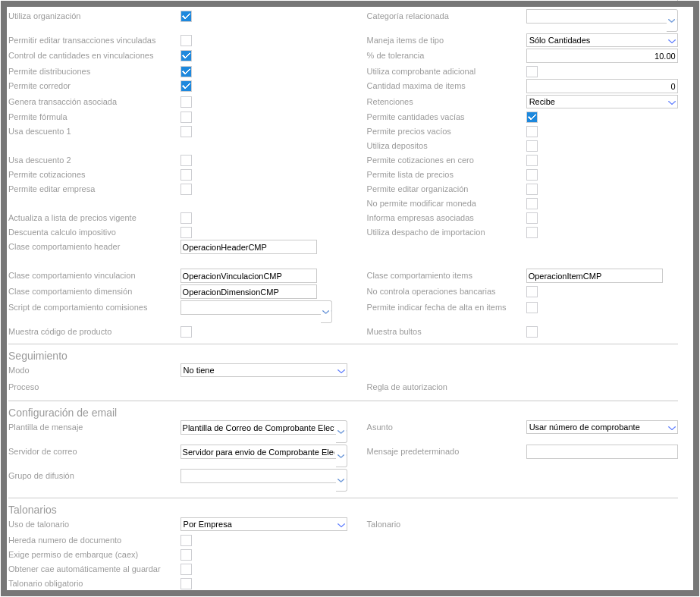
Task: Click Mensaje predeterminado text field
Action: (601, 451)
